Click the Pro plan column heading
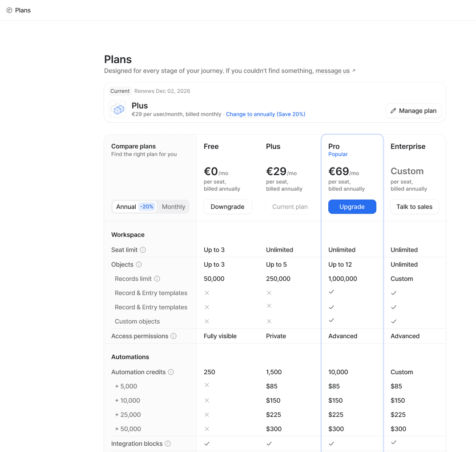 334,146
